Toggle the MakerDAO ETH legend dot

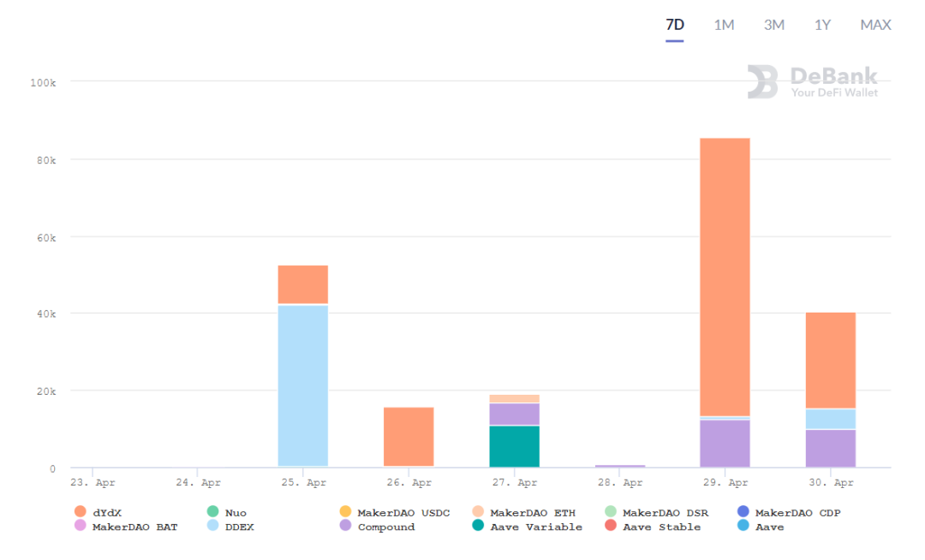478,511
